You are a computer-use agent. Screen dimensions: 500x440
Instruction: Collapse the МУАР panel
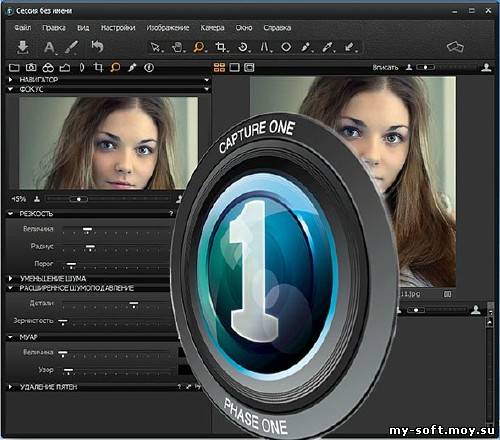point(10,337)
